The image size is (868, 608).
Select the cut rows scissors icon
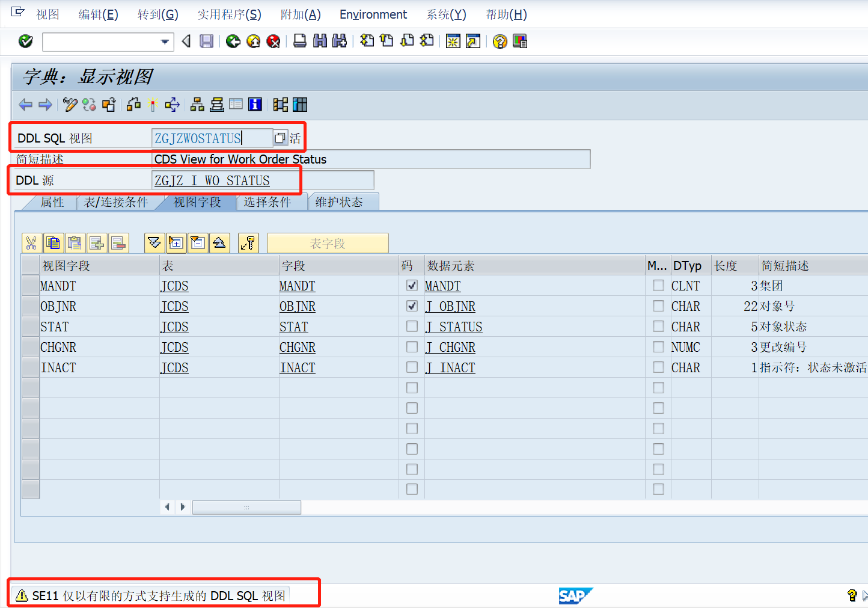coord(31,242)
